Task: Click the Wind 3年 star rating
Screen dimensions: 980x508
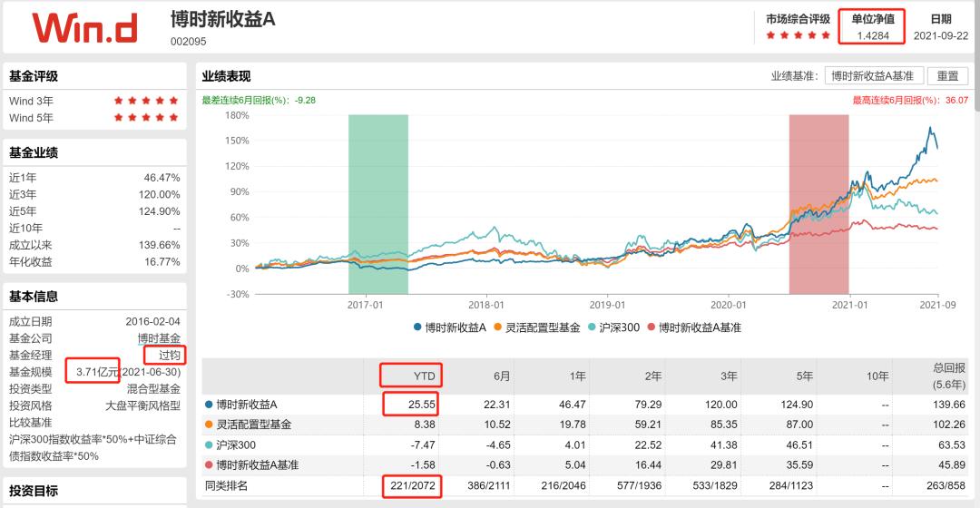Action: pyautogui.click(x=146, y=101)
